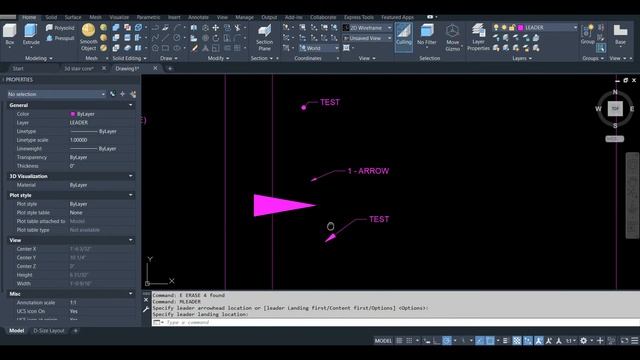Click Select Objects plus icon in Properties
This screenshot has width=640, height=360.
click(122, 94)
